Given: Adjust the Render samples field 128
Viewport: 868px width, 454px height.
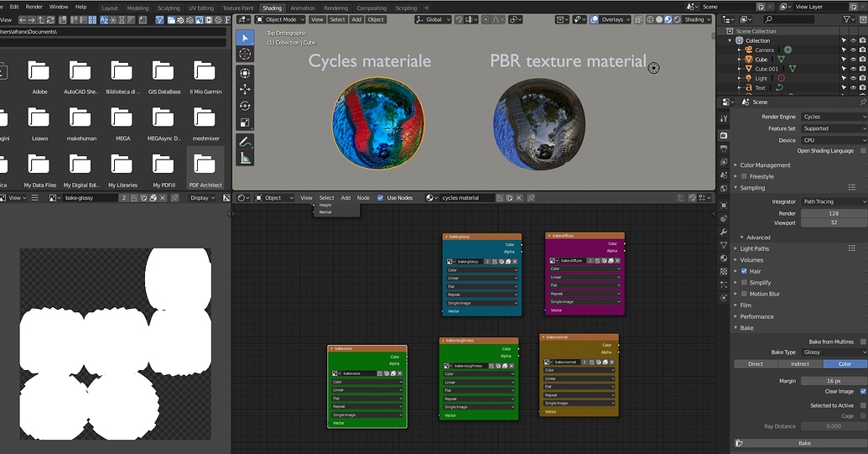Looking at the screenshot, I should (834, 213).
